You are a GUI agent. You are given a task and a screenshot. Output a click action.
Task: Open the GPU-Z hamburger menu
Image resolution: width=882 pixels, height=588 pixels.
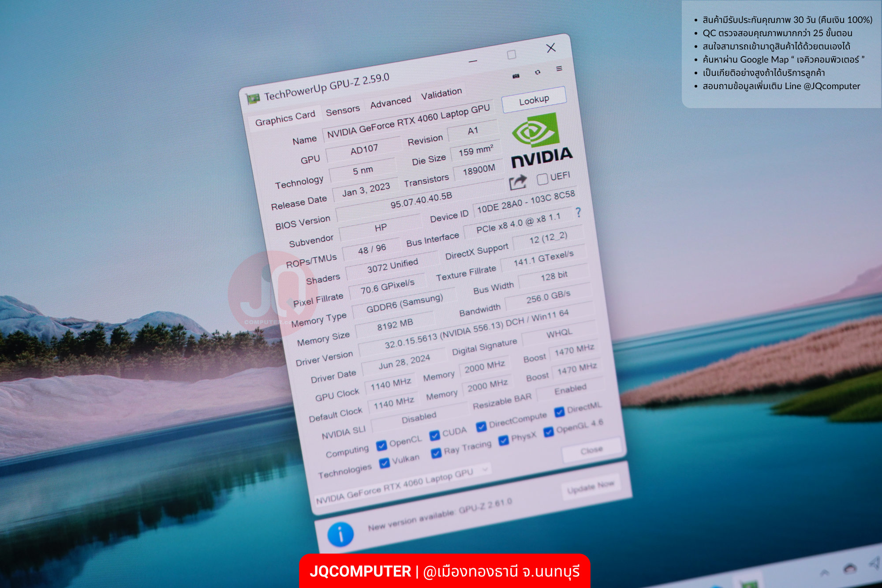[559, 68]
